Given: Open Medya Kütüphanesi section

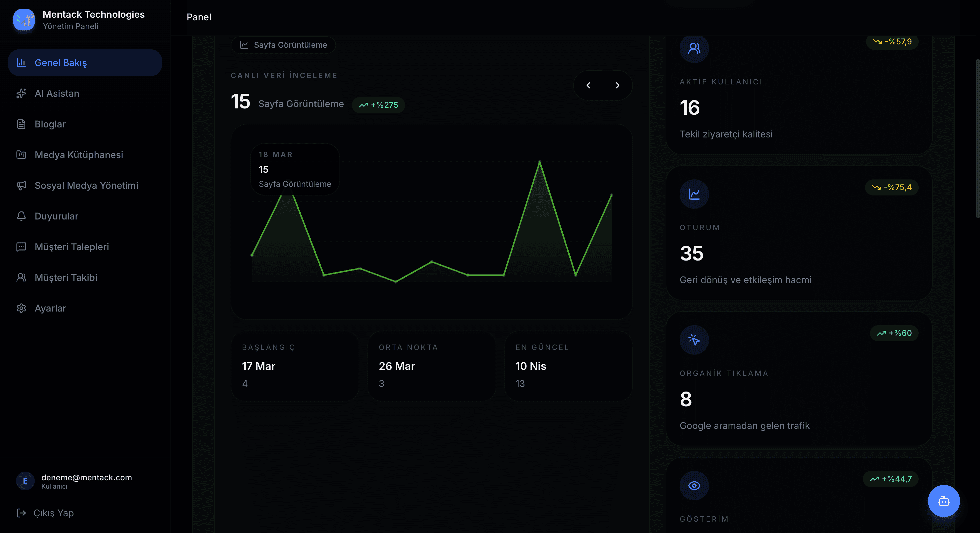Looking at the screenshot, I should (x=85, y=154).
